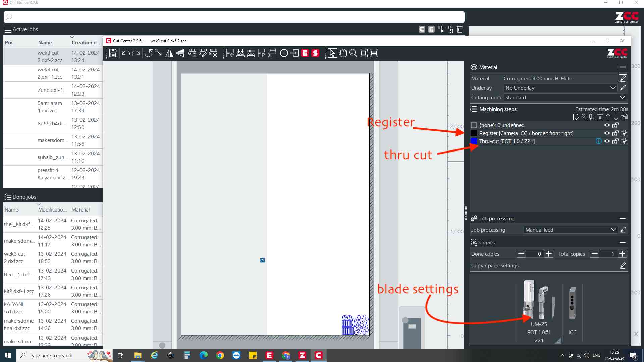Toggle the Register step order icon

(624, 133)
